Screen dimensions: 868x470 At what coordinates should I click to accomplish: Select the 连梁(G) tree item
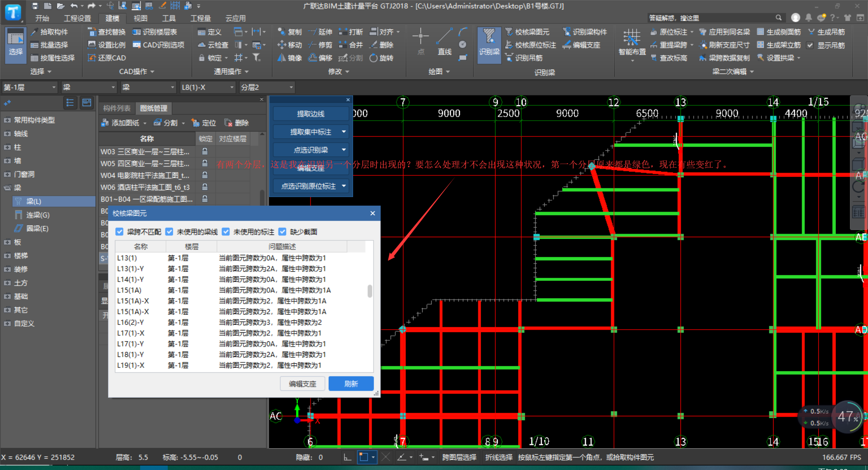click(38, 215)
